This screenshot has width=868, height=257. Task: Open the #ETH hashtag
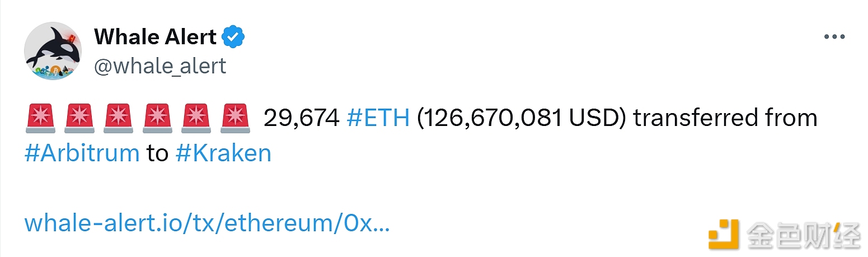pos(378,119)
